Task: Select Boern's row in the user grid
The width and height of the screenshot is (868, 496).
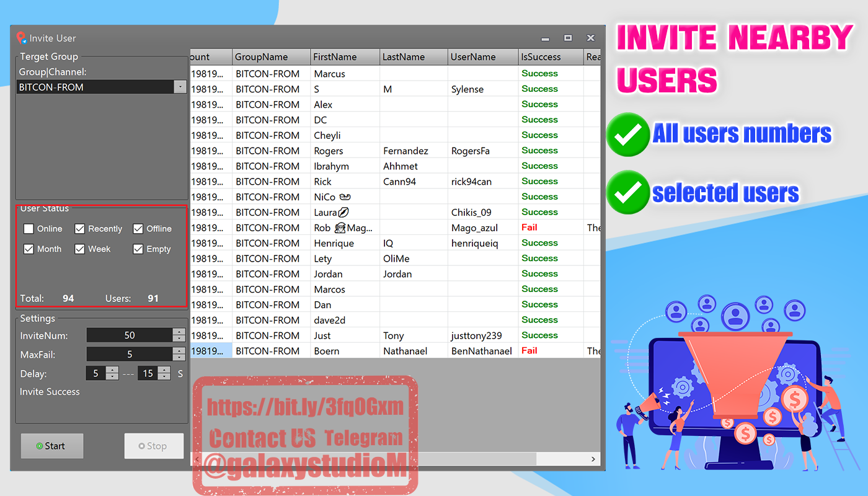Action: [345, 350]
